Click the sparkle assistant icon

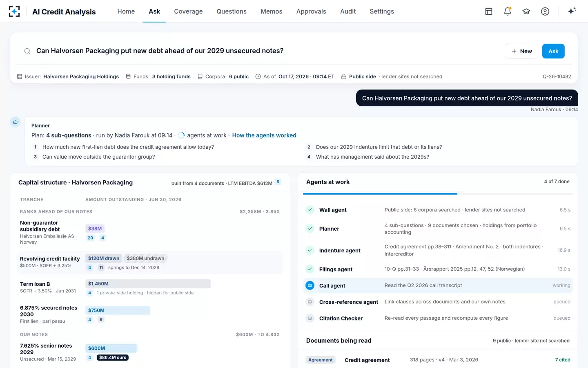coord(572,11)
